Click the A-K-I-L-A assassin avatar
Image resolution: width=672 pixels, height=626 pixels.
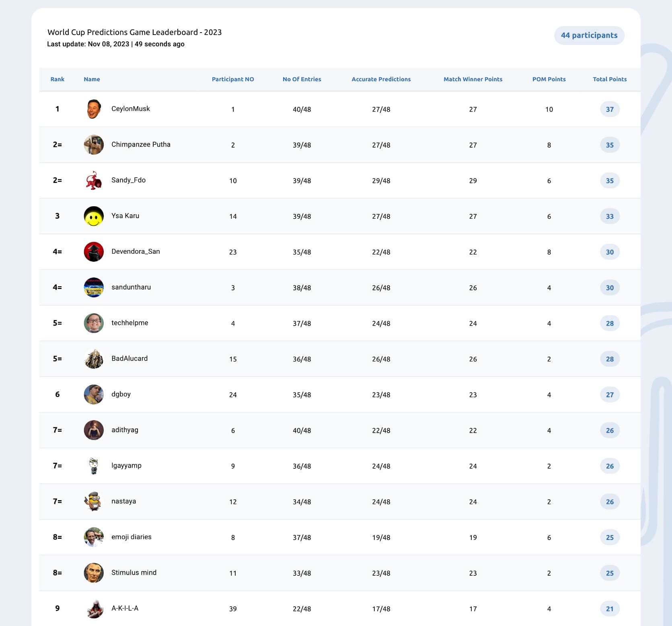click(x=94, y=609)
